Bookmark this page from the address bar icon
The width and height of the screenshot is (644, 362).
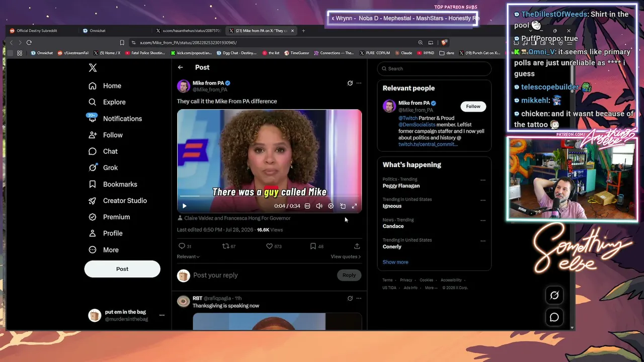[x=122, y=43]
